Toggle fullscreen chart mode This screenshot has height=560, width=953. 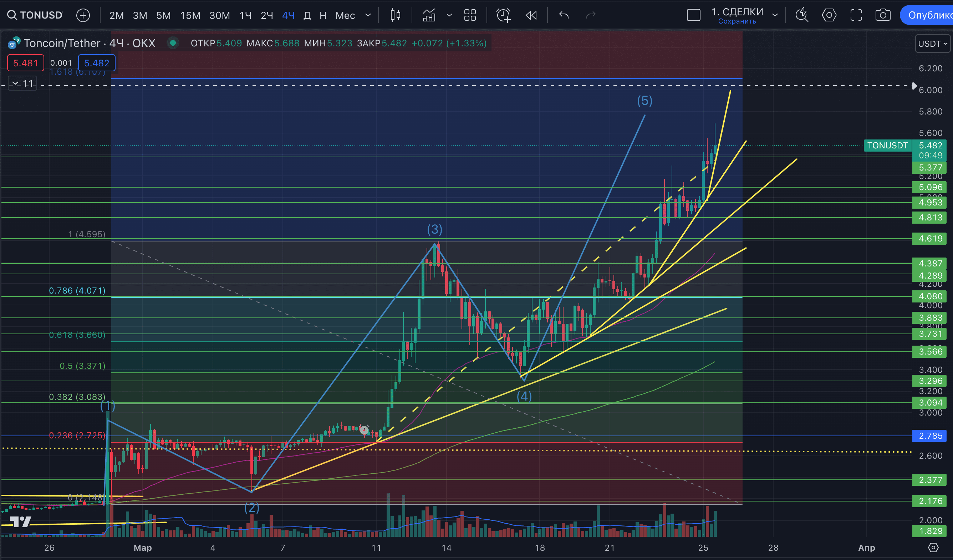coord(856,15)
